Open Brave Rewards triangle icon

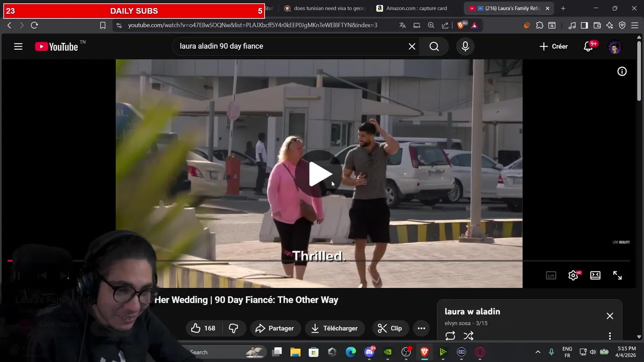pos(474,25)
